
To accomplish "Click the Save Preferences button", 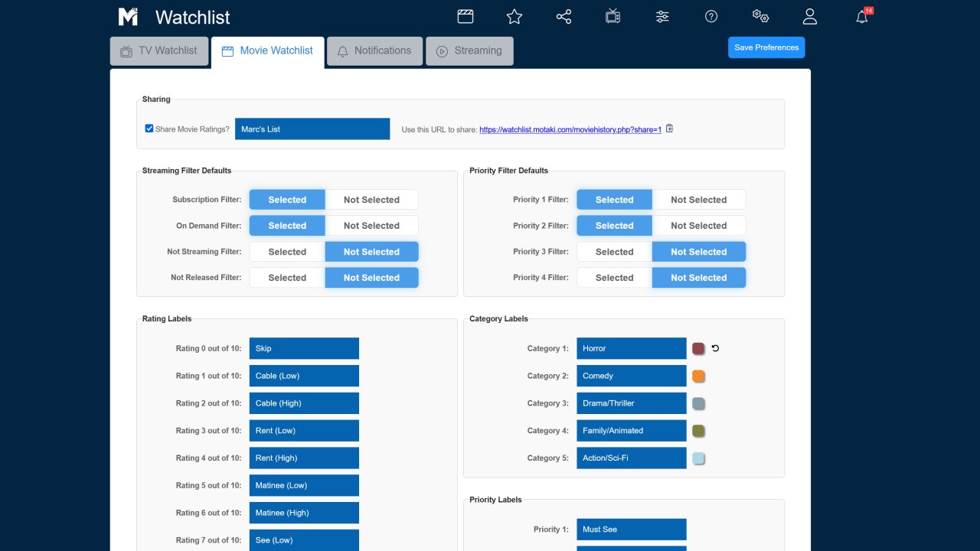I will [766, 47].
